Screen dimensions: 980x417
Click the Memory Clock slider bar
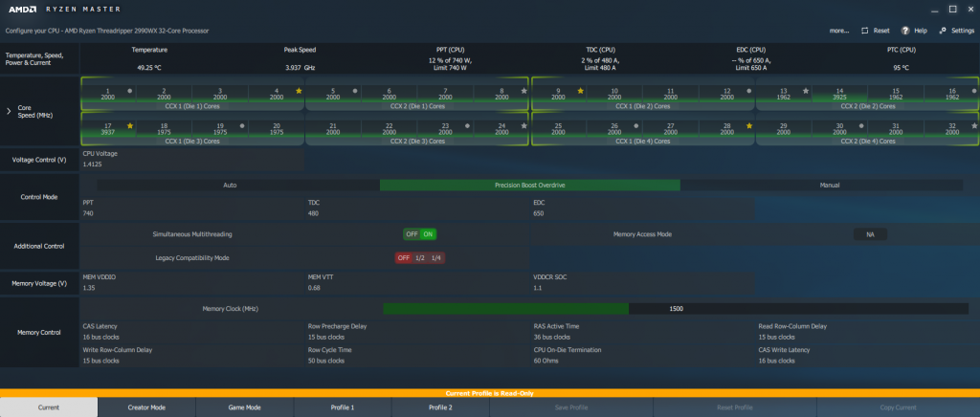676,308
